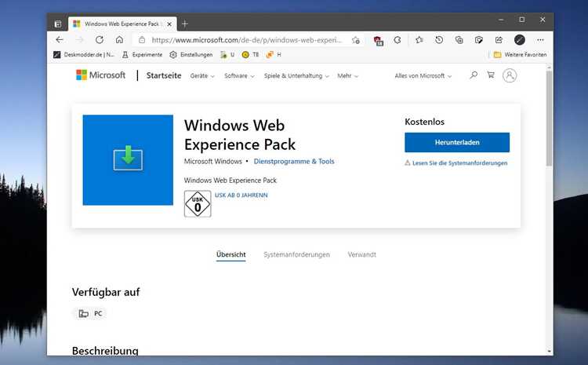Reload the page with the refresh icon
Image resolution: width=588 pixels, height=365 pixels.
[x=100, y=40]
